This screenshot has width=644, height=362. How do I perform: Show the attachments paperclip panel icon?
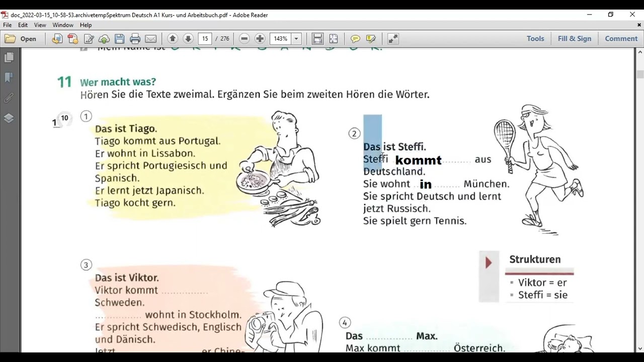pyautogui.click(x=9, y=98)
